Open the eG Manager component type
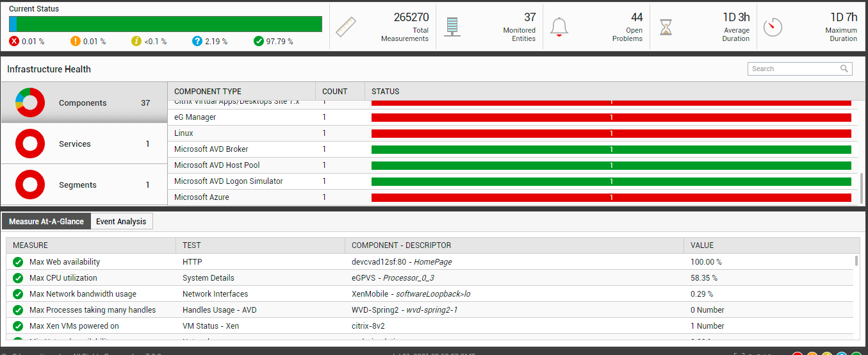 195,117
